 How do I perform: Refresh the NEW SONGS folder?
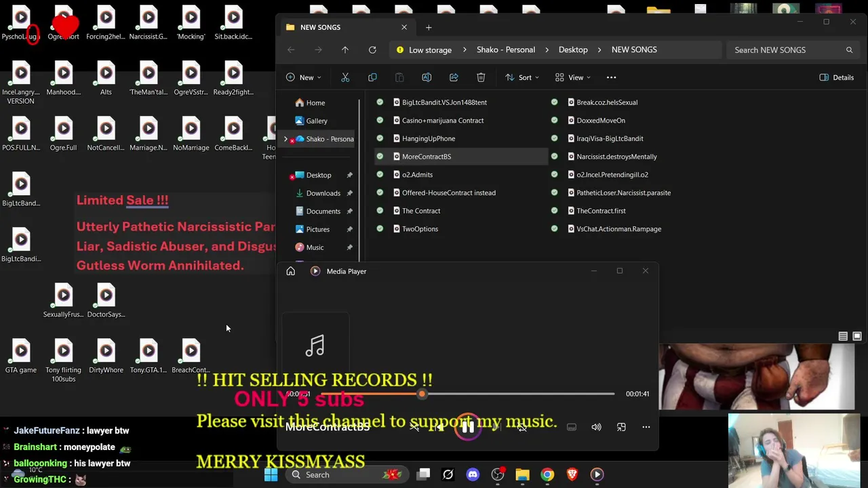pos(372,49)
